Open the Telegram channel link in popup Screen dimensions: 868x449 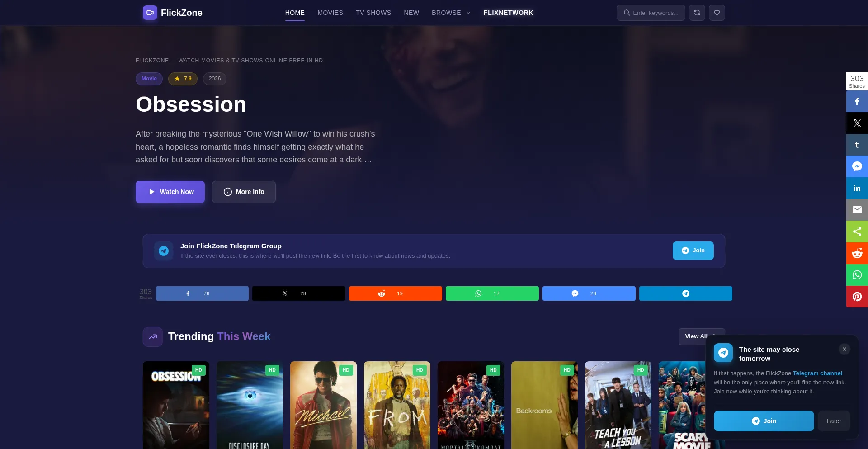click(817, 373)
